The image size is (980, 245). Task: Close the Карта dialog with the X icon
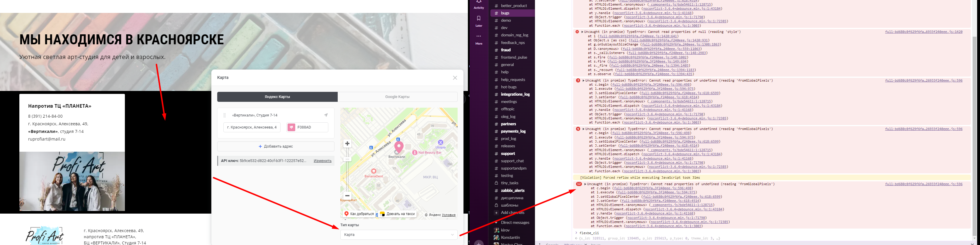point(455,78)
